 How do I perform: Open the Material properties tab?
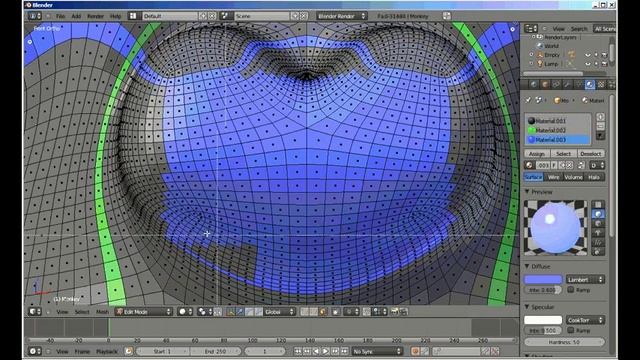pos(589,84)
